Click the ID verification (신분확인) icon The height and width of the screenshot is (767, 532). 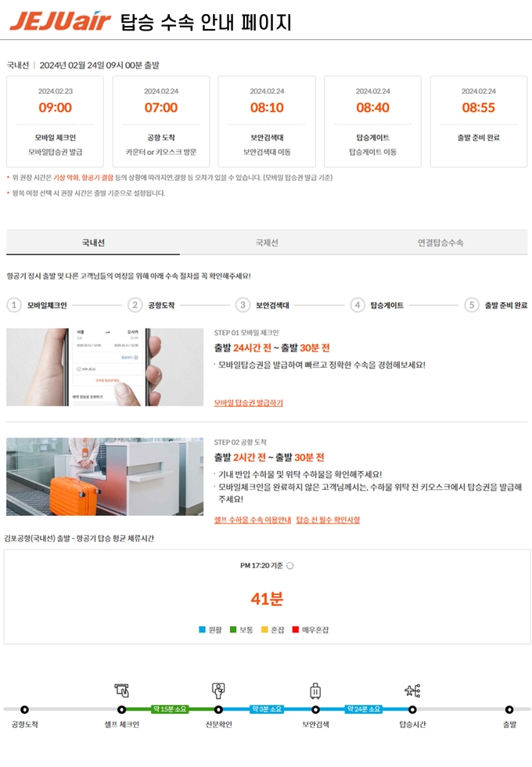[x=218, y=690]
